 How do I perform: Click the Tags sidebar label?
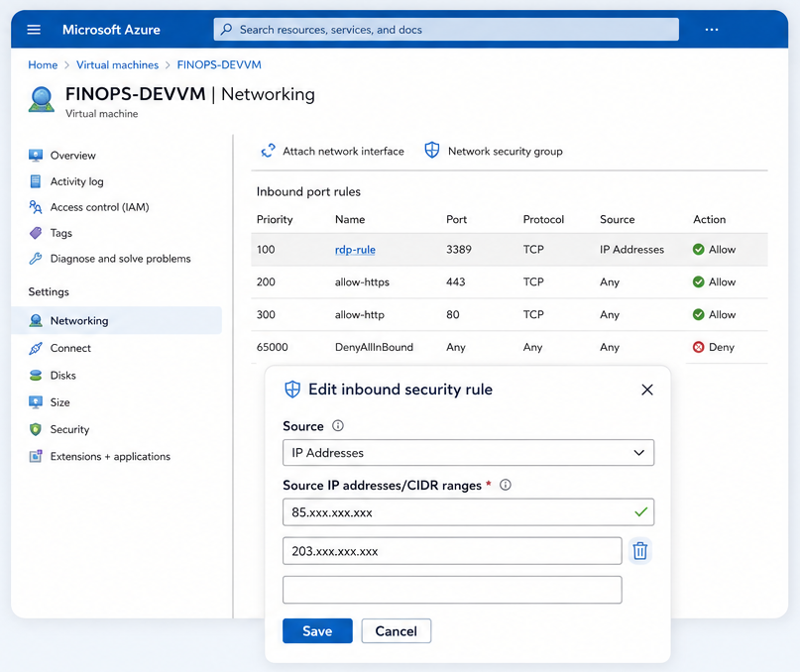tap(61, 233)
